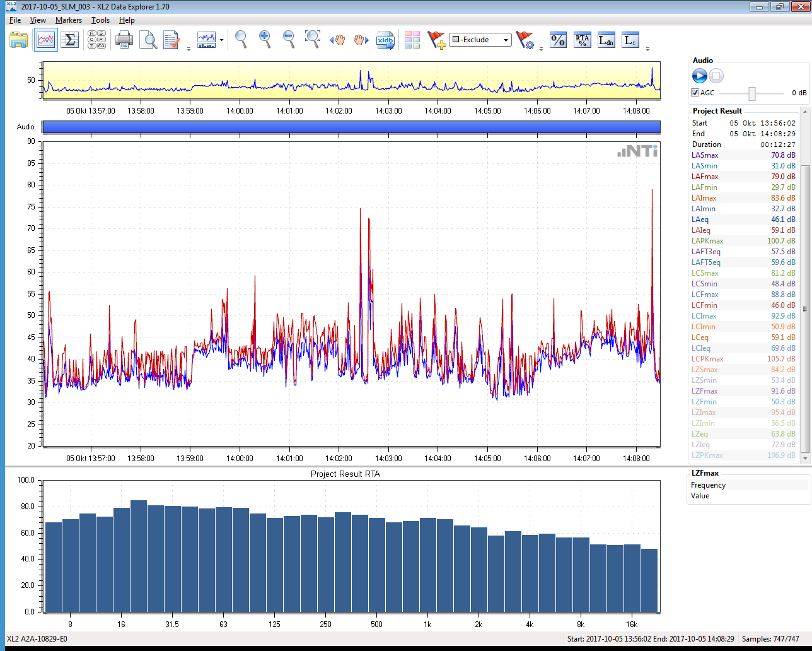This screenshot has height=651, width=812.
Task: Uncheck the AGC checkbox
Action: (695, 93)
